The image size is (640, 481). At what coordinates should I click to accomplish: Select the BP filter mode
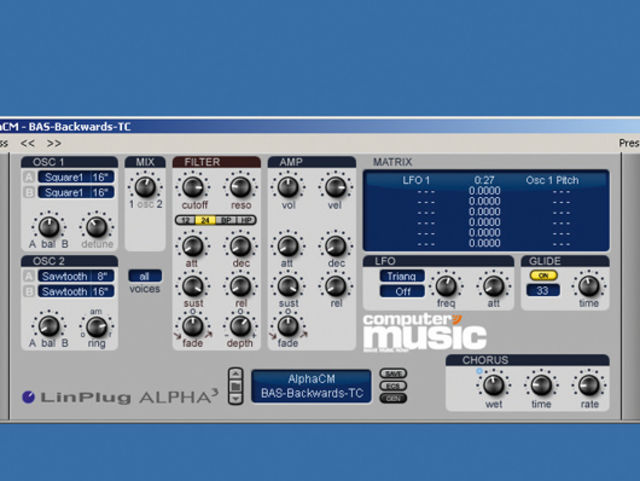[x=226, y=220]
